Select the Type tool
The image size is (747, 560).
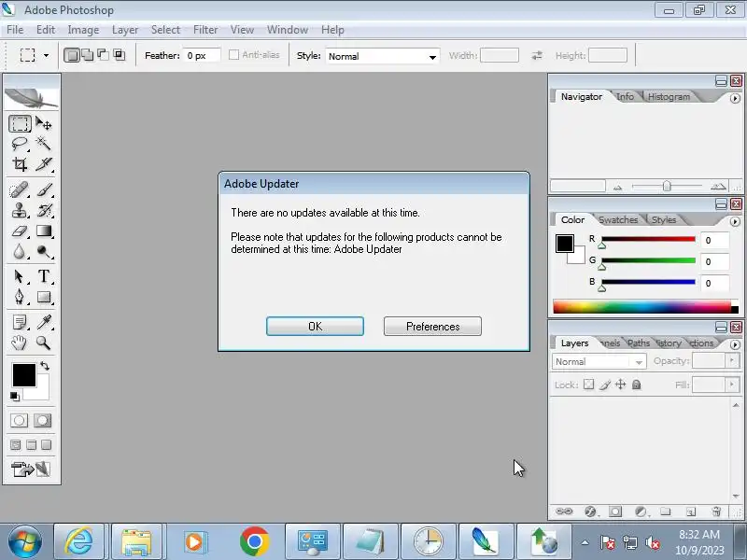[x=43, y=276]
